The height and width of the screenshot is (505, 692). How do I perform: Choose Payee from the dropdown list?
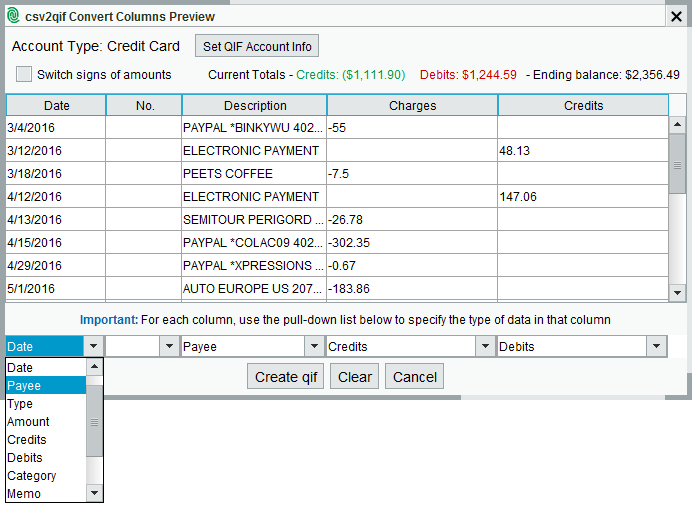tap(46, 385)
